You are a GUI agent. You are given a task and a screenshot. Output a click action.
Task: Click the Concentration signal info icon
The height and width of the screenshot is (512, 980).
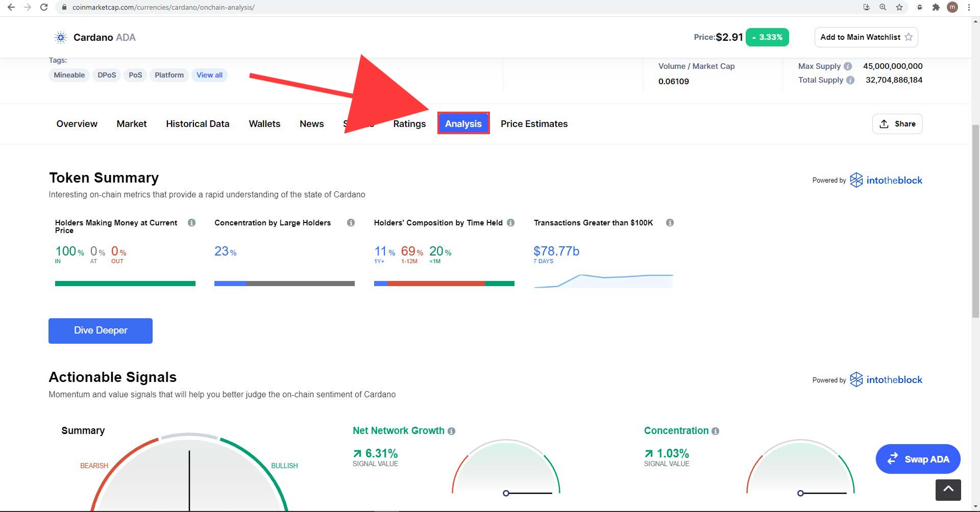tap(715, 431)
